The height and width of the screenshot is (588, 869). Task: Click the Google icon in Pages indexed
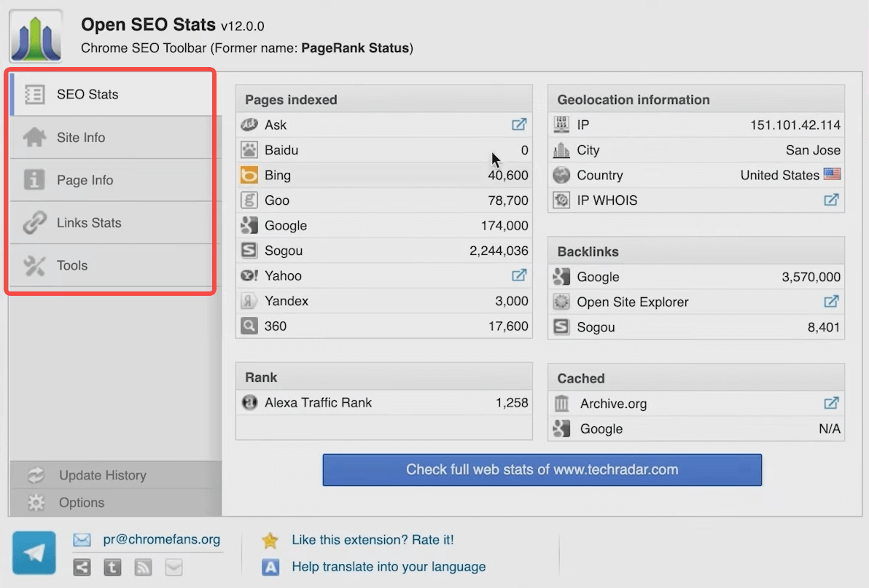(249, 225)
